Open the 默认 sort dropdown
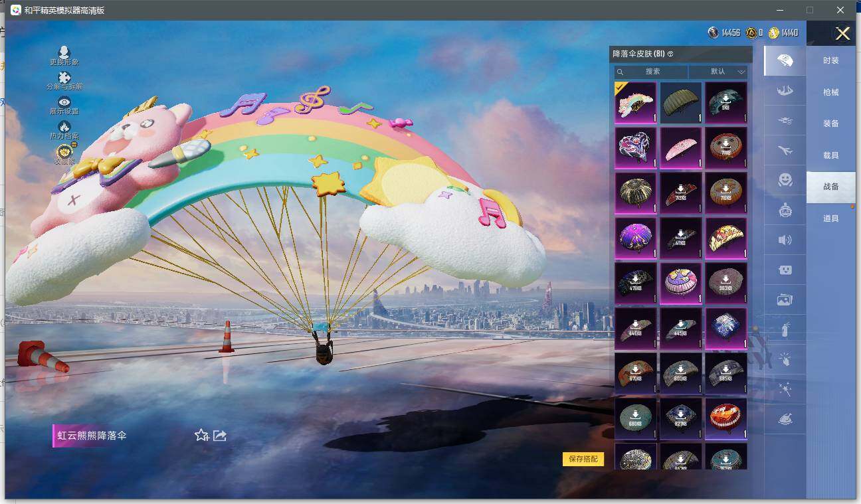The width and height of the screenshot is (861, 504). [718, 71]
